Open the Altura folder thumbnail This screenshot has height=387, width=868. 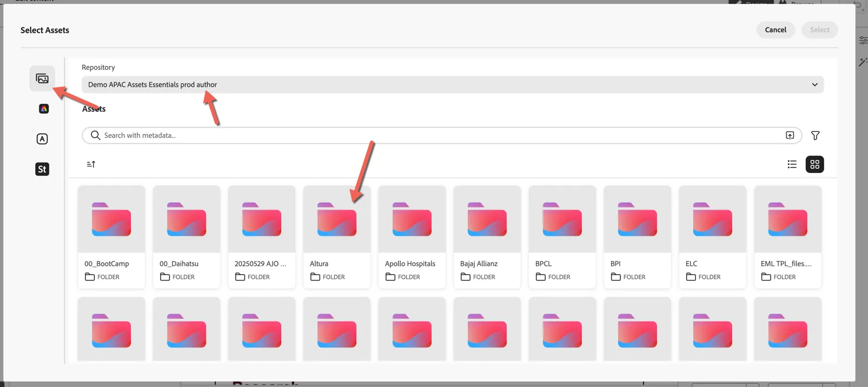coord(337,219)
